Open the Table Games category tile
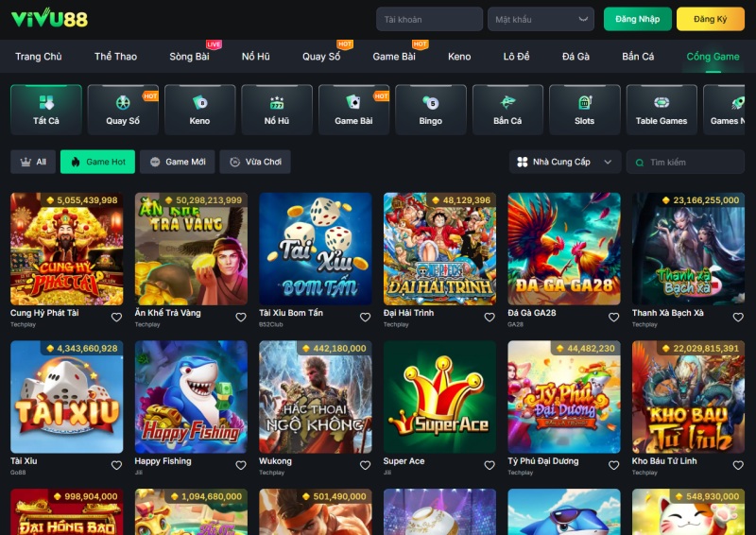This screenshot has width=756, height=535. (661, 110)
